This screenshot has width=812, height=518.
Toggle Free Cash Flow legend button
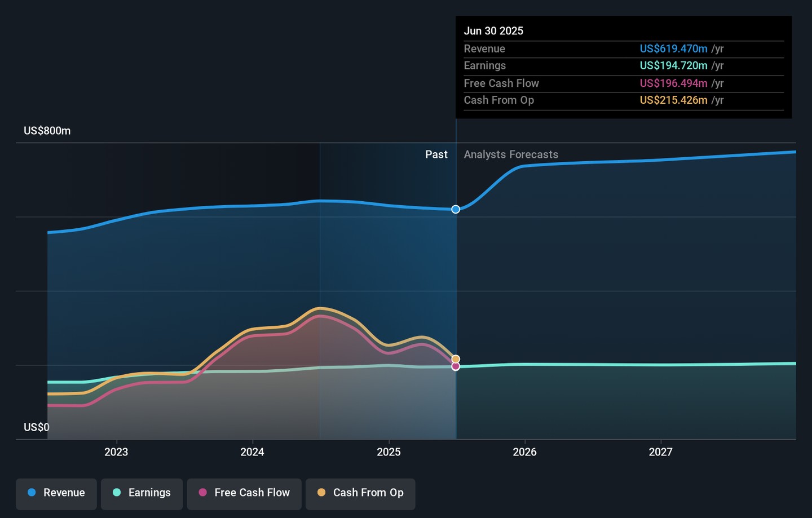point(244,493)
